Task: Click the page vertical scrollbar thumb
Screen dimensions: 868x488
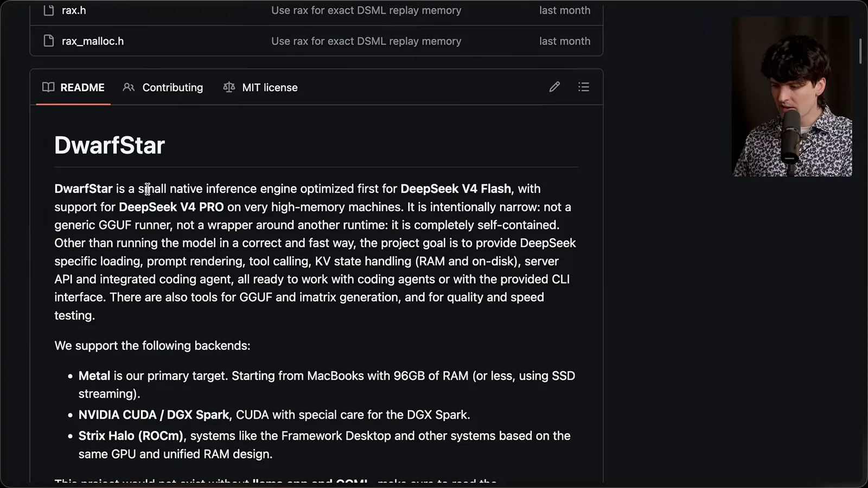Action: (x=860, y=52)
